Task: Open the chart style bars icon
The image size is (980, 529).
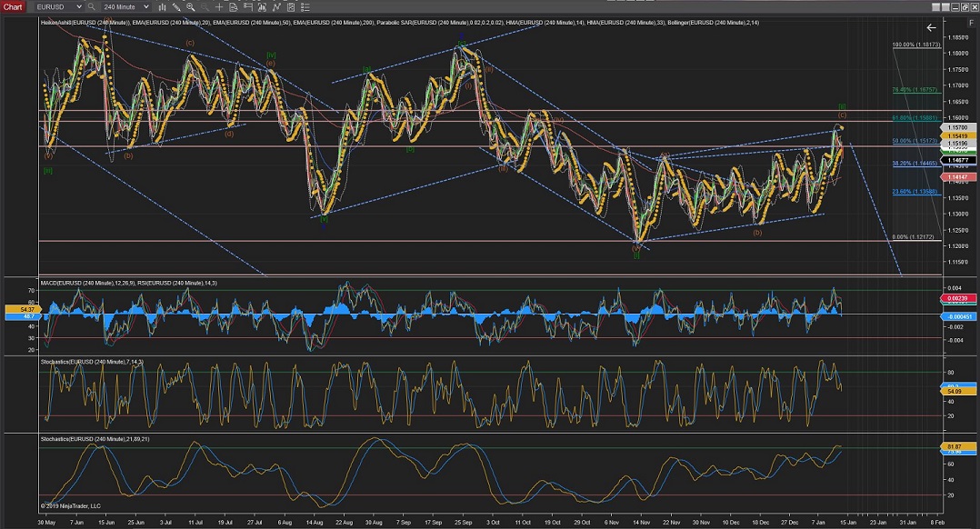Action: point(163,7)
